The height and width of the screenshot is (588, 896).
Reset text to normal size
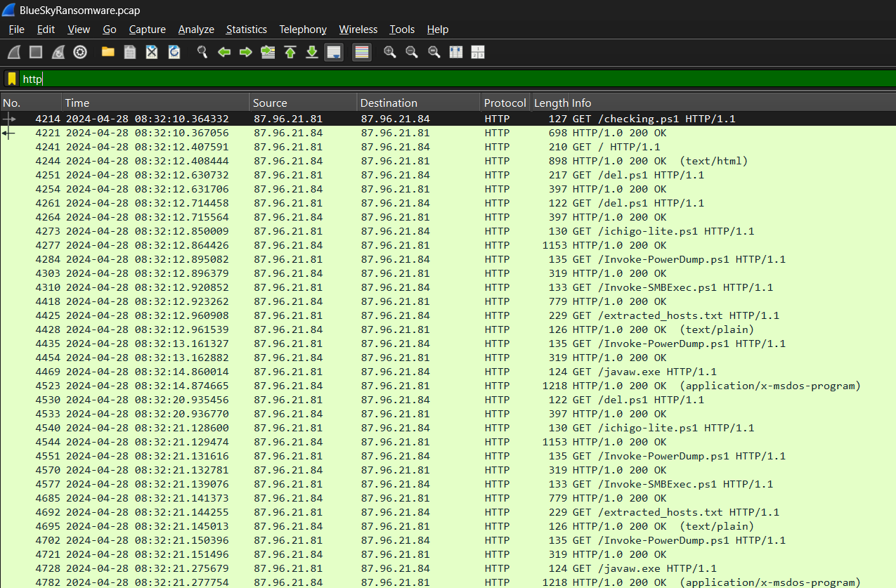[x=434, y=52]
